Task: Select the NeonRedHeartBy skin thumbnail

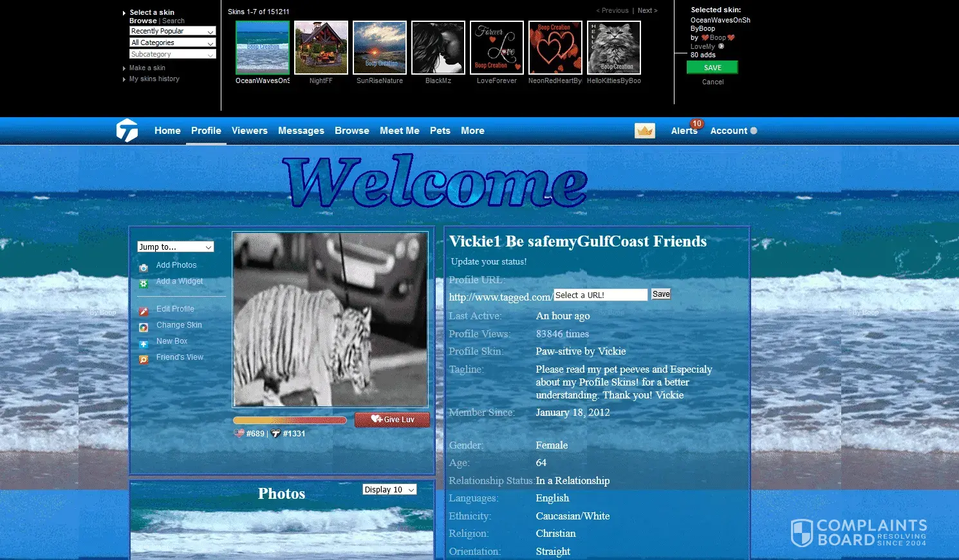Action: tap(555, 48)
